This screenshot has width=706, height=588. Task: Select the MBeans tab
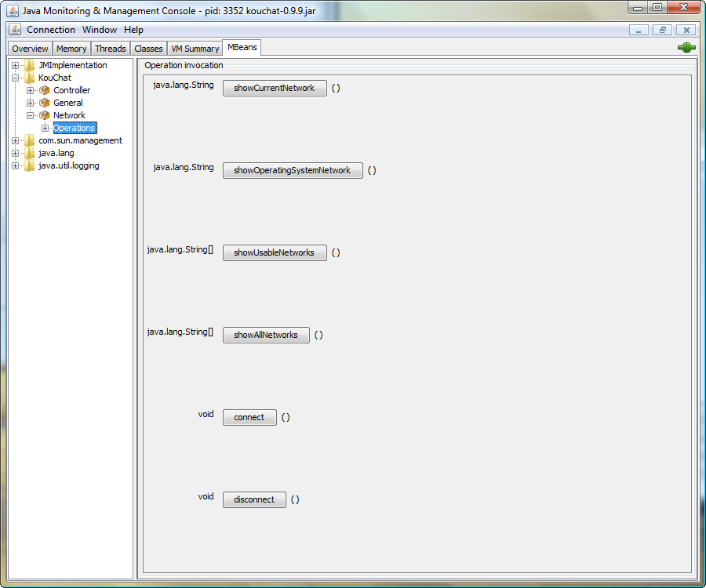[242, 47]
